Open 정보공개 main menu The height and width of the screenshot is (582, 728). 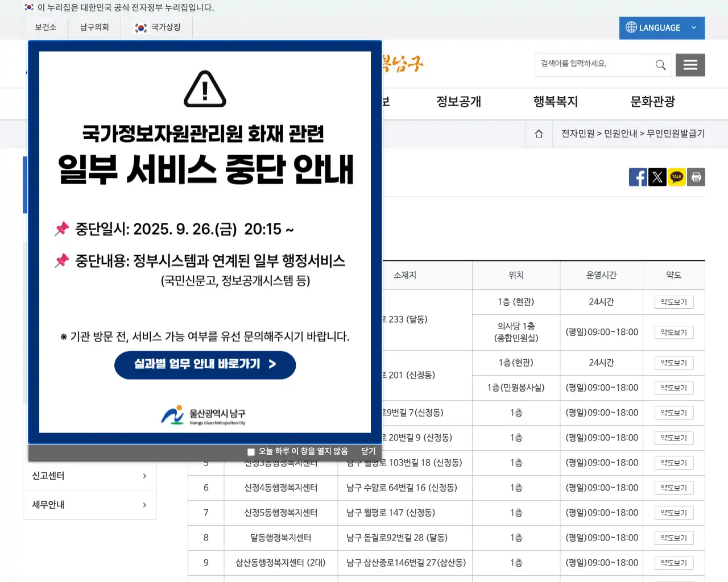tap(458, 102)
